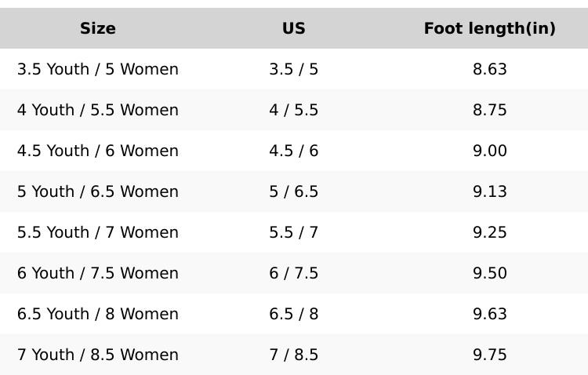Click the 9.50 foot length value

489,274
